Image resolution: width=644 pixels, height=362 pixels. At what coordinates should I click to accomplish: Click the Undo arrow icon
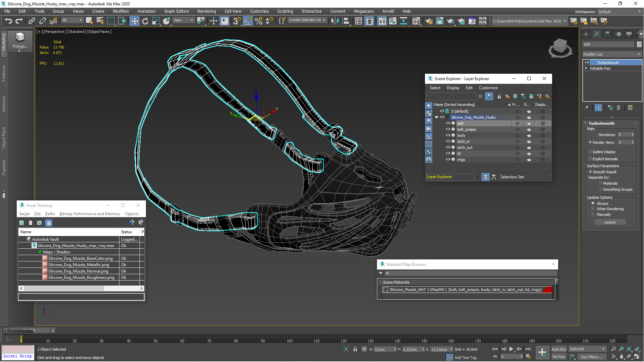tap(8, 21)
